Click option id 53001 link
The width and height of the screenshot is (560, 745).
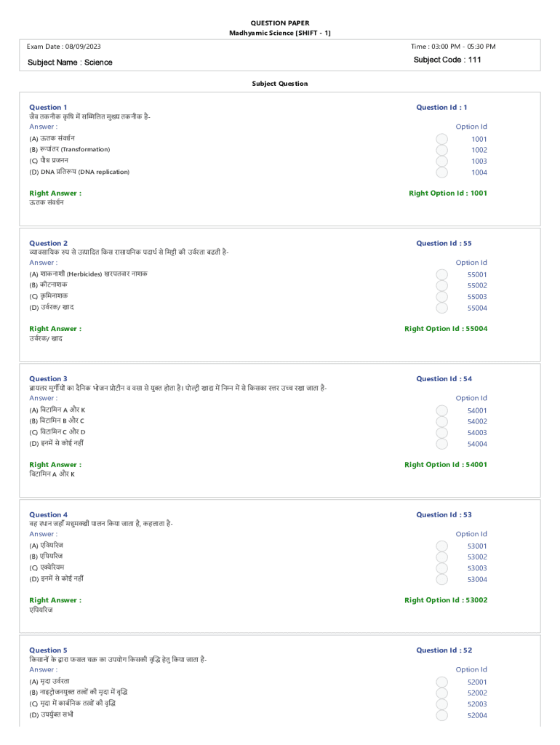(x=477, y=546)
